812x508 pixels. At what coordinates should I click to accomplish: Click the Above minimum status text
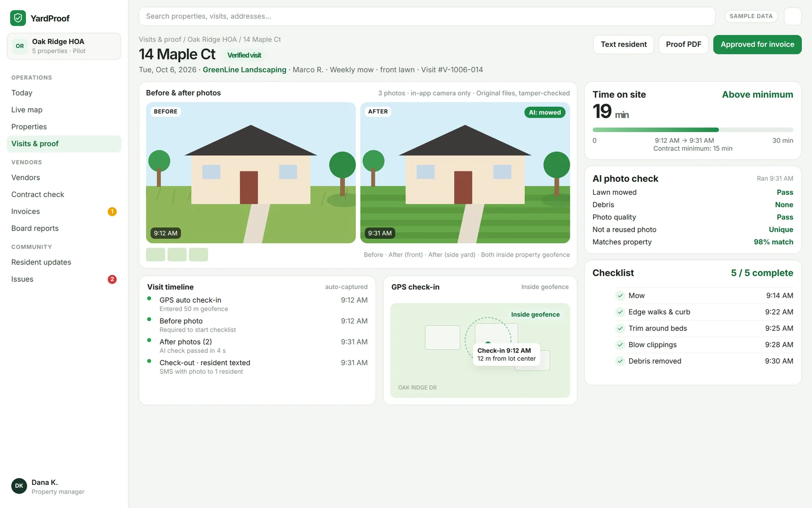(x=757, y=94)
